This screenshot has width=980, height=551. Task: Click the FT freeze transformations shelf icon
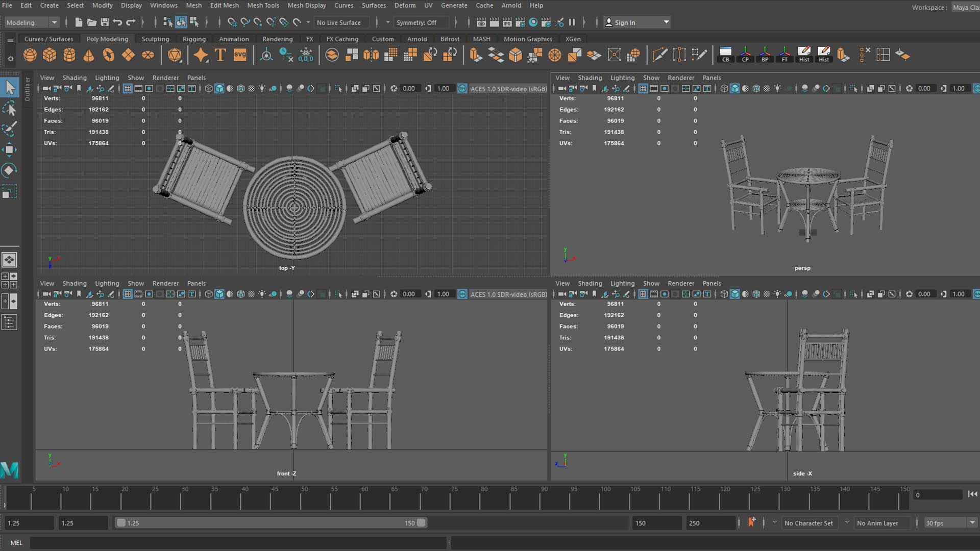click(785, 55)
